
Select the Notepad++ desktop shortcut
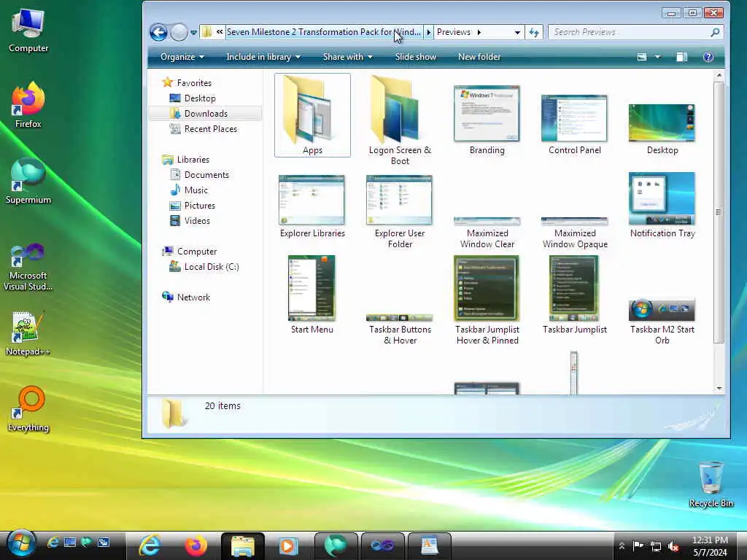[28, 333]
